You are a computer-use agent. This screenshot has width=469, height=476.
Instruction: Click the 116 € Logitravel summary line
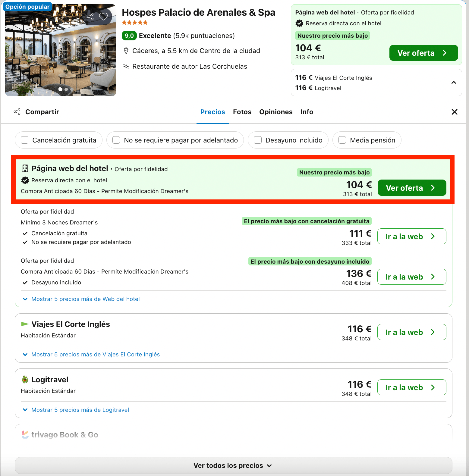(x=318, y=88)
